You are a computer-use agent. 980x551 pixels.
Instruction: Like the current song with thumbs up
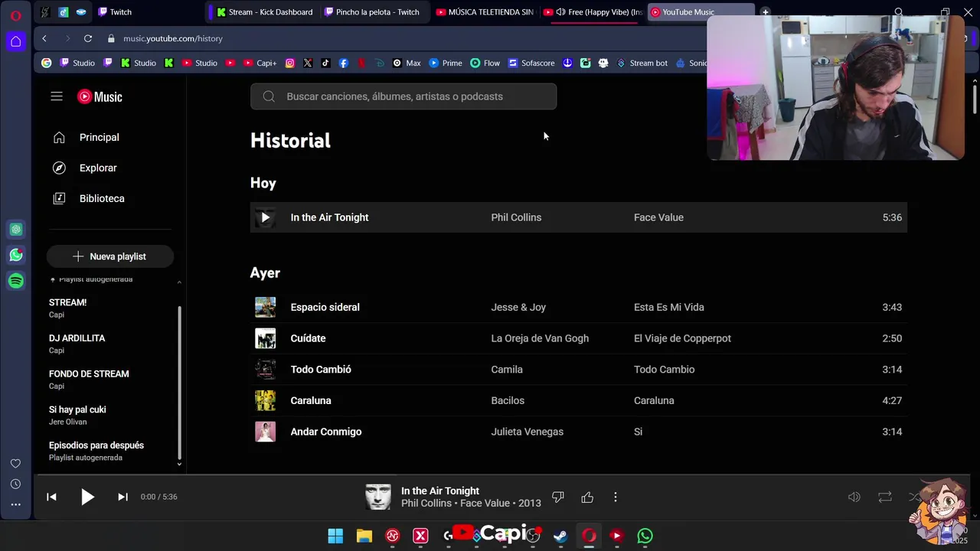587,497
